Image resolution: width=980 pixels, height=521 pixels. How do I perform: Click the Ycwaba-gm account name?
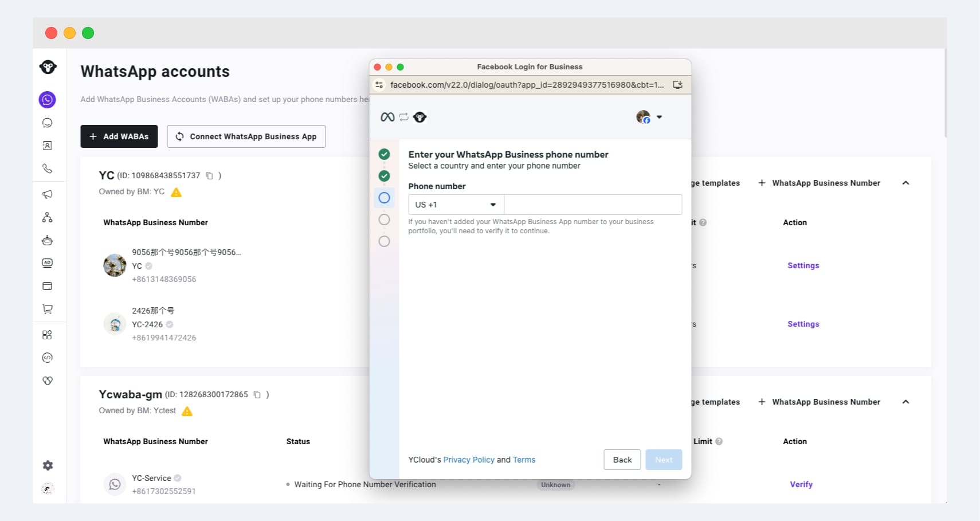tap(131, 394)
